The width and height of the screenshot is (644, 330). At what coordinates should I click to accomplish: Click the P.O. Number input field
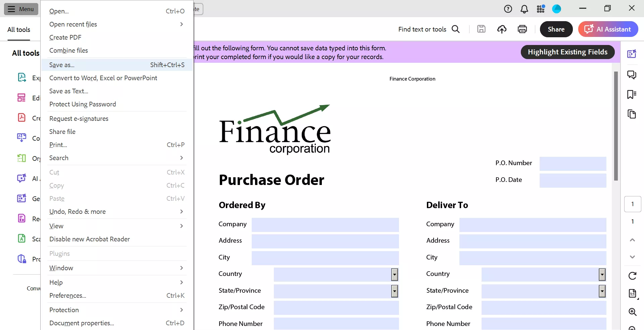(572, 164)
